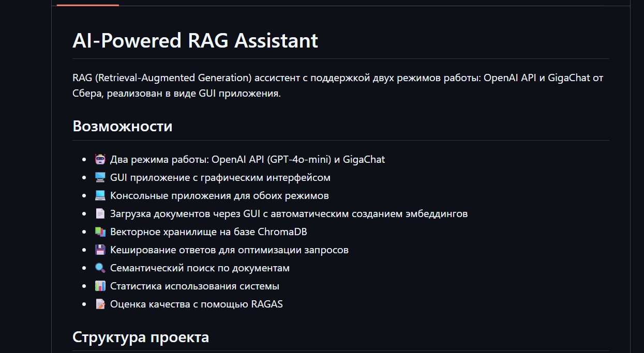The image size is (644, 353).
Task: Click the 'Оценка качества с помощью RAGAS' text
Action: (196, 304)
